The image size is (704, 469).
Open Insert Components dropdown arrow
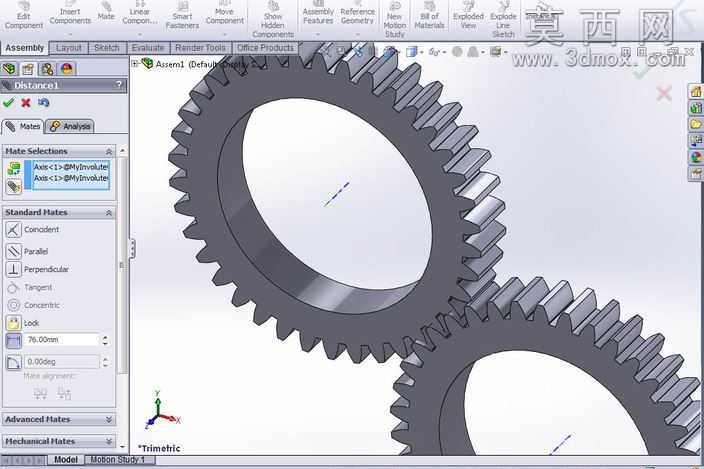70,34
